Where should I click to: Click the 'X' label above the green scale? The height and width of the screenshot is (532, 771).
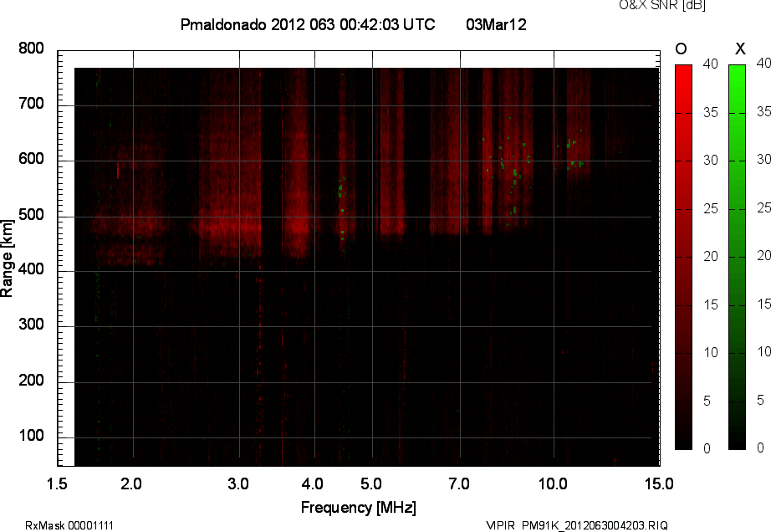pos(740,49)
